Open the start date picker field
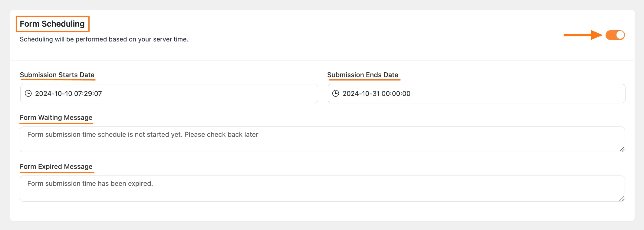 click(x=169, y=94)
